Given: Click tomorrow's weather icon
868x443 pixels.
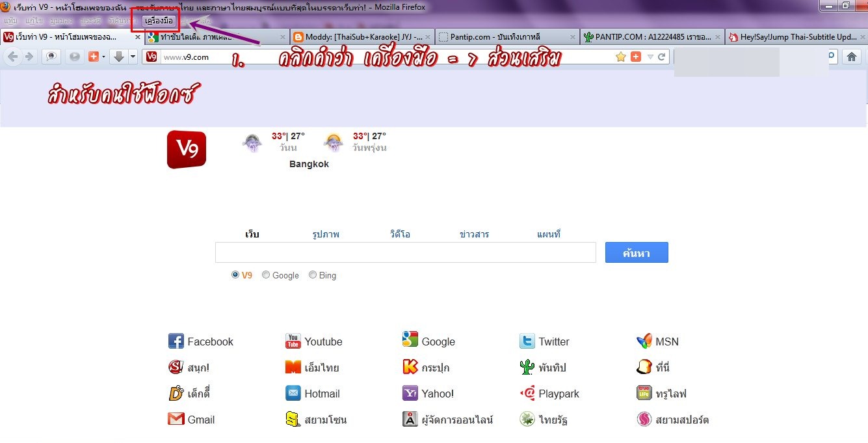Looking at the screenshot, I should (333, 143).
